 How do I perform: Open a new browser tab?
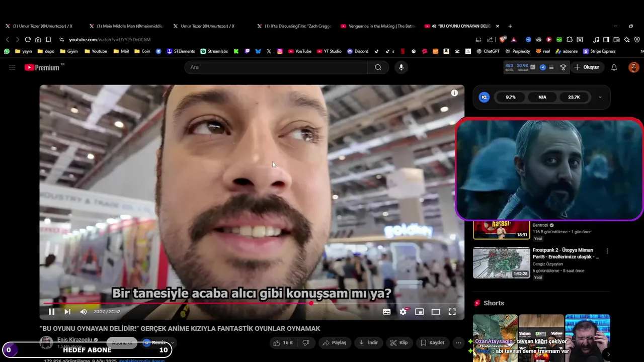pos(510,26)
